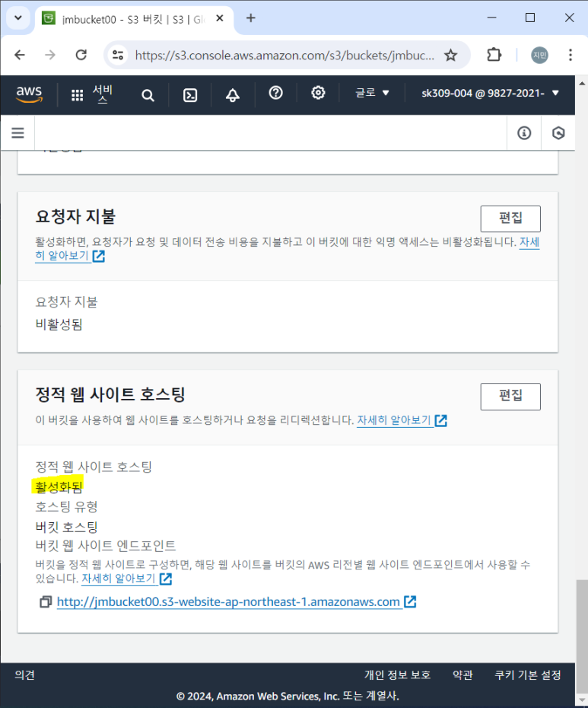
Task: Go back with browser back arrow
Action: (20, 55)
